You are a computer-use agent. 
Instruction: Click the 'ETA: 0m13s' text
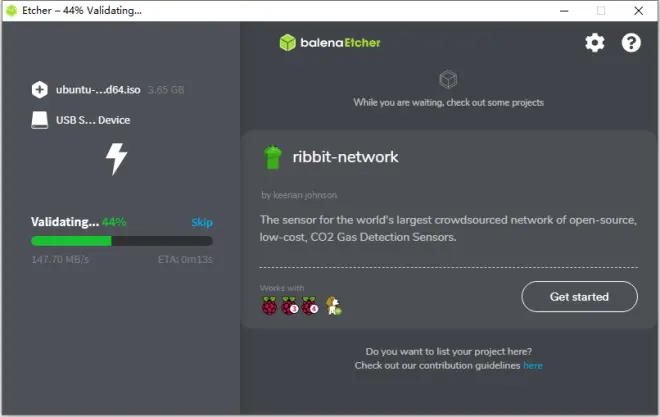(x=185, y=259)
